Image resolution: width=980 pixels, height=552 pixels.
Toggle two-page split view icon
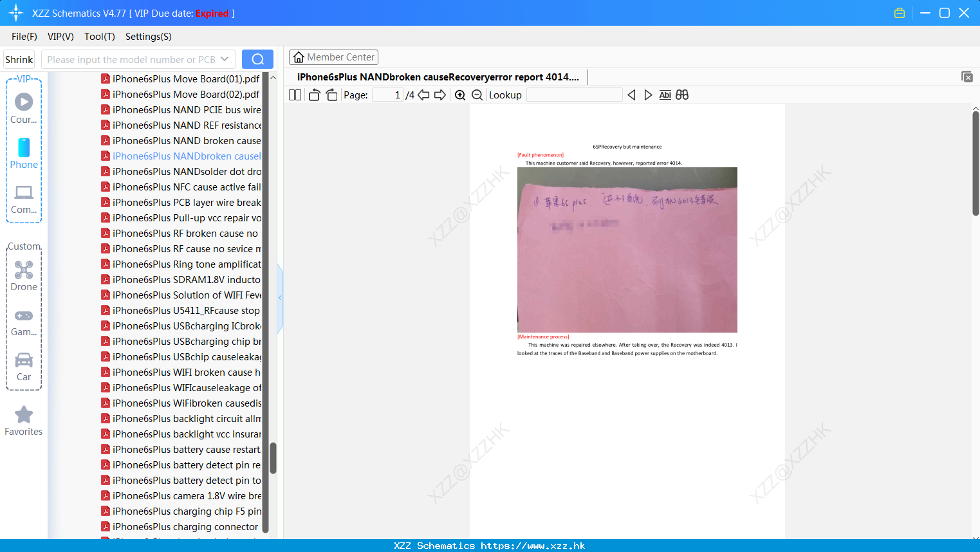[x=295, y=95]
